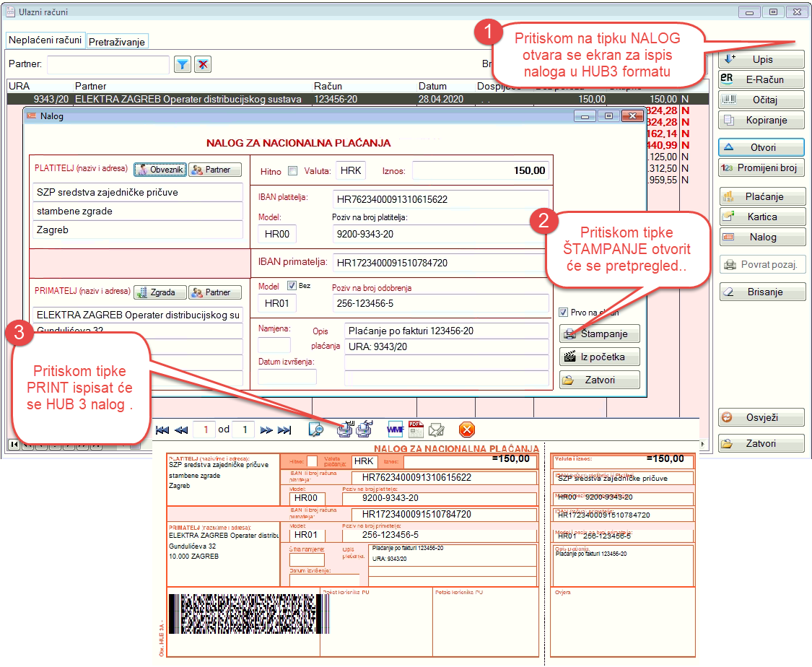Click the Očitaj barcode button
812x667 pixels.
(761, 100)
